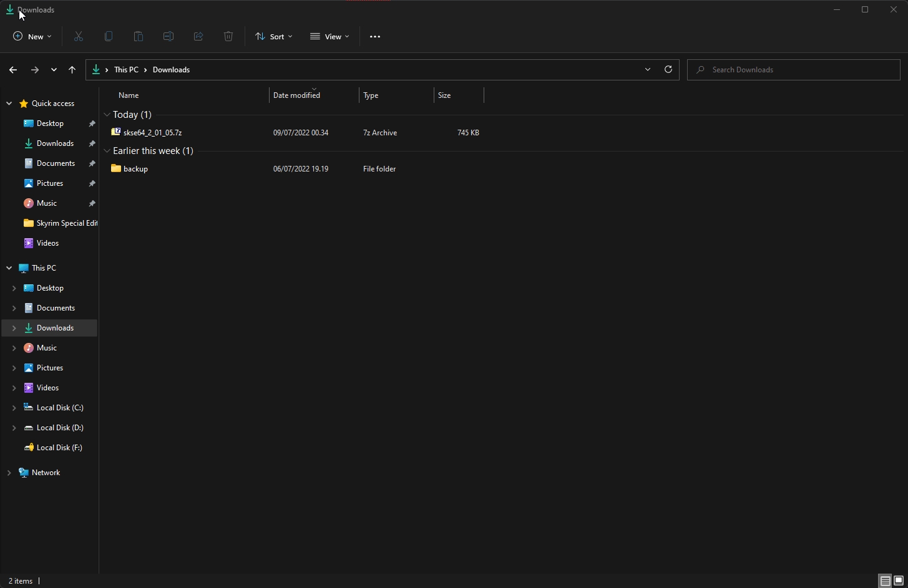Open the See more three-dots menu
This screenshot has width=908, height=588.
tap(374, 37)
